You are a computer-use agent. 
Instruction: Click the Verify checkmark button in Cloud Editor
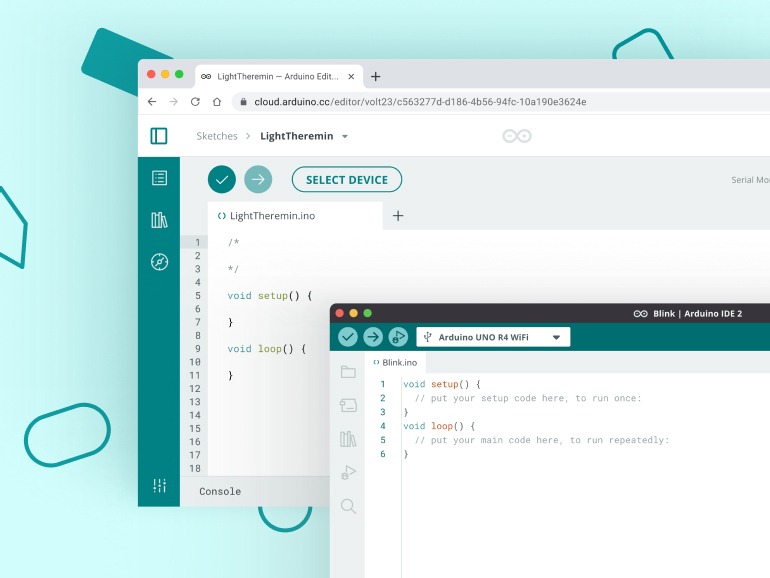[x=222, y=180]
